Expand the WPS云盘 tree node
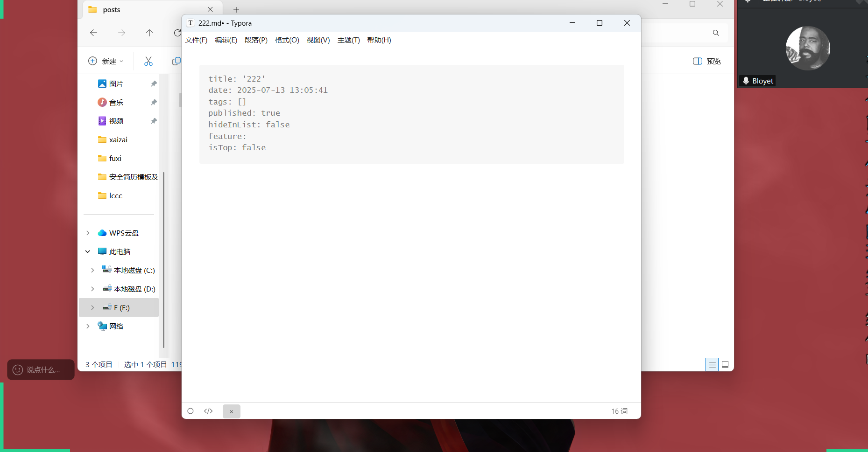Screen dimensions: 868x452 pos(88,233)
